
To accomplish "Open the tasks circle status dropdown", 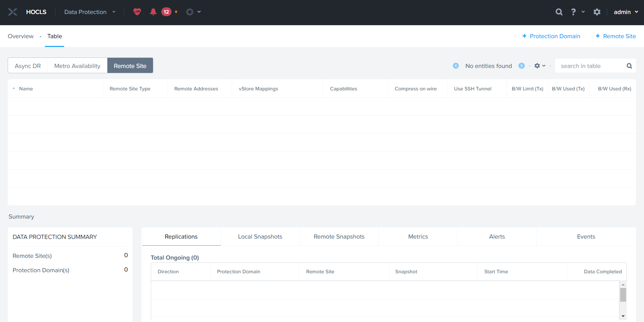I will (x=193, y=12).
